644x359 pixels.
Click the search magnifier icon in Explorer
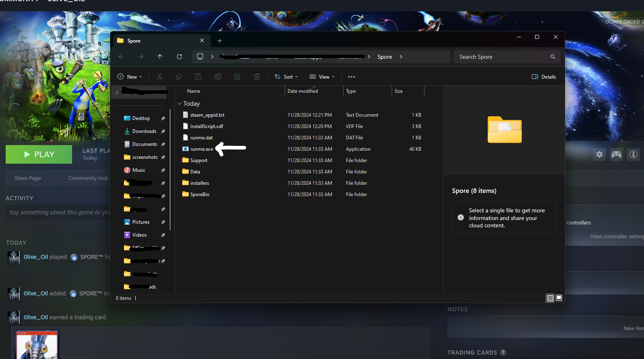[553, 57]
